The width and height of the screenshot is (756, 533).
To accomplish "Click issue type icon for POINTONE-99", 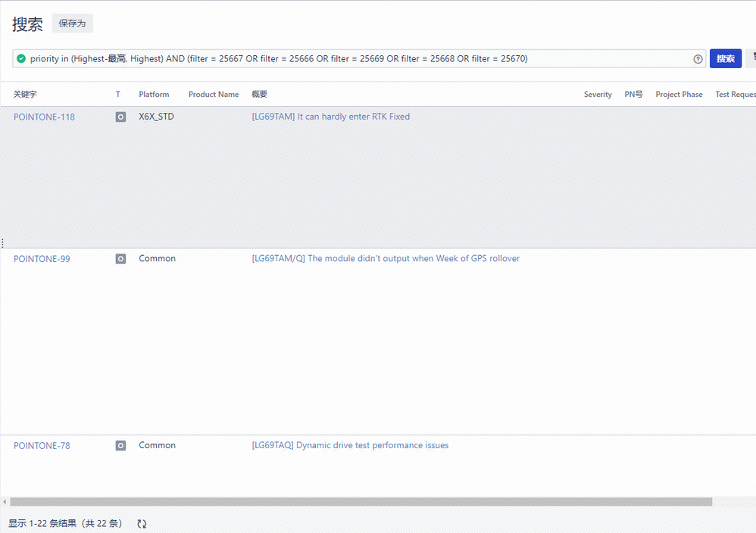I will tap(120, 259).
